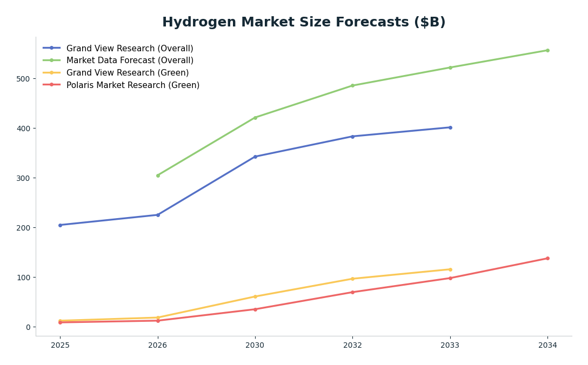Click y-axis label 500
The width and height of the screenshot is (588, 365).
[23, 79]
